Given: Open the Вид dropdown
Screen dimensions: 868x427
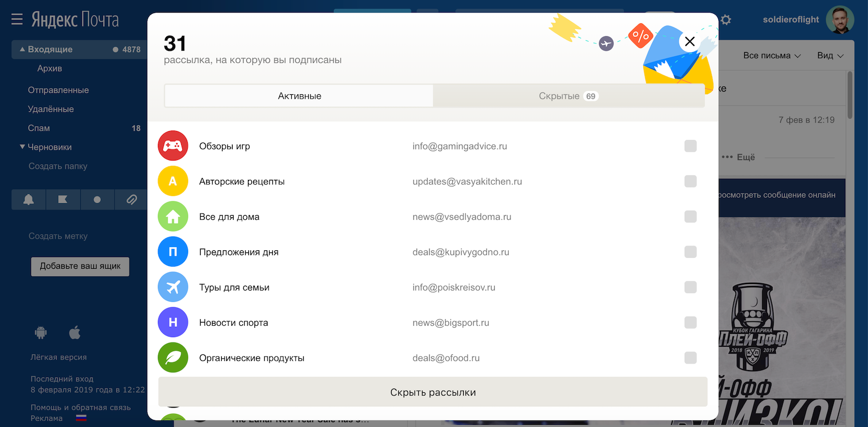Looking at the screenshot, I should coord(830,55).
